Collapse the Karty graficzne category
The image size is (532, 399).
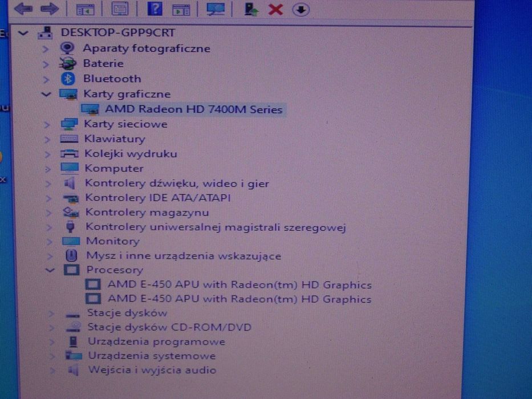pos(46,94)
